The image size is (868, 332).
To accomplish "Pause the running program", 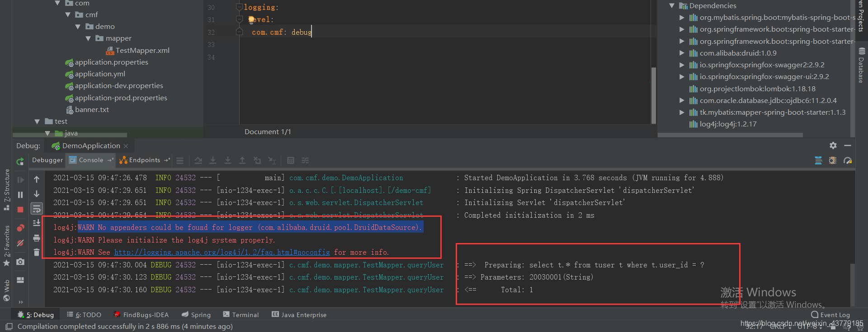I will (x=20, y=195).
